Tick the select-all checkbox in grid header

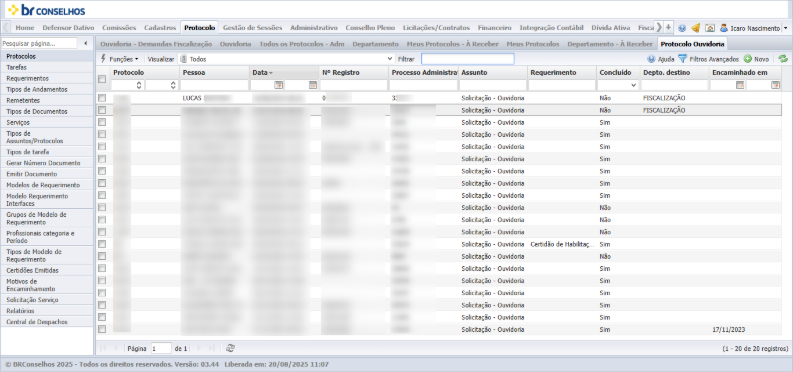[102, 79]
